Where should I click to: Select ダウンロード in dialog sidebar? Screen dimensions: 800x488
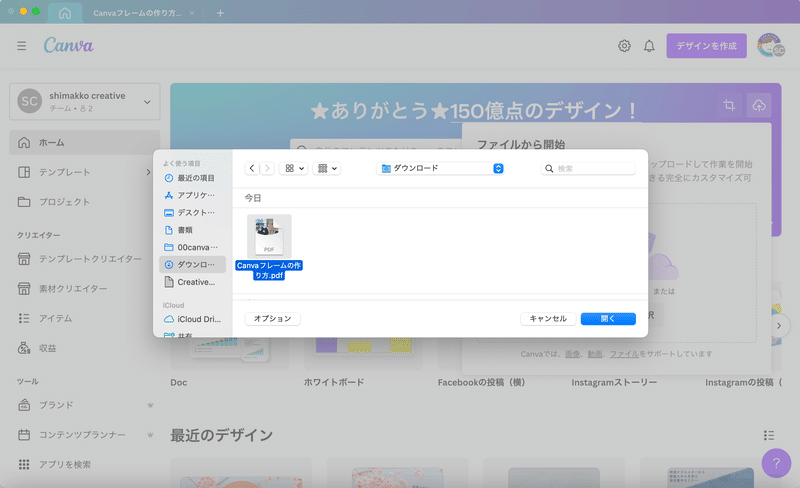tap(192, 264)
